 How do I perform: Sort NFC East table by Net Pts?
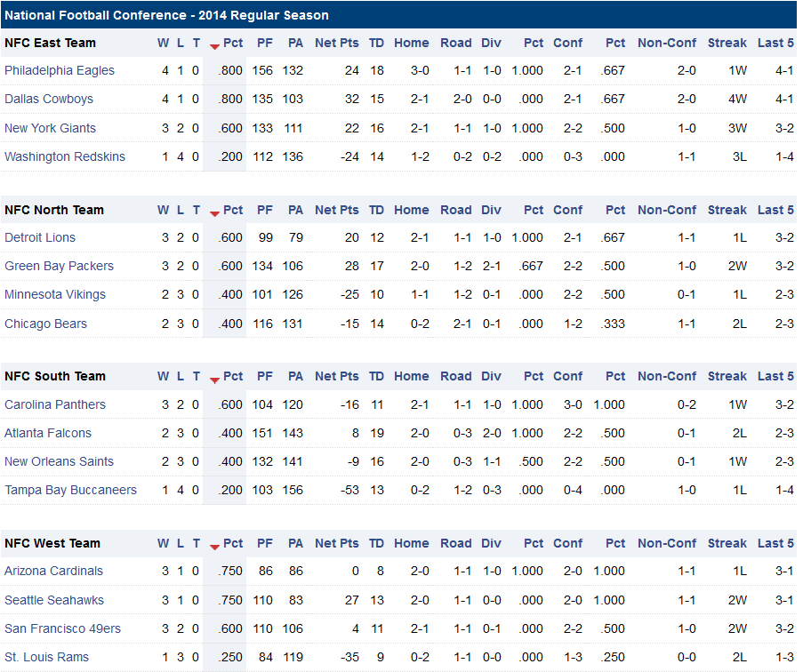pos(337,43)
